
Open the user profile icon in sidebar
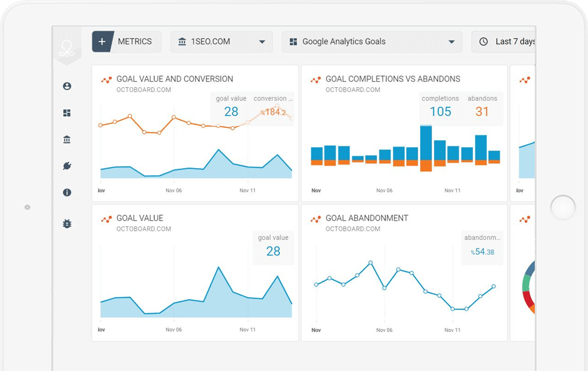[67, 86]
